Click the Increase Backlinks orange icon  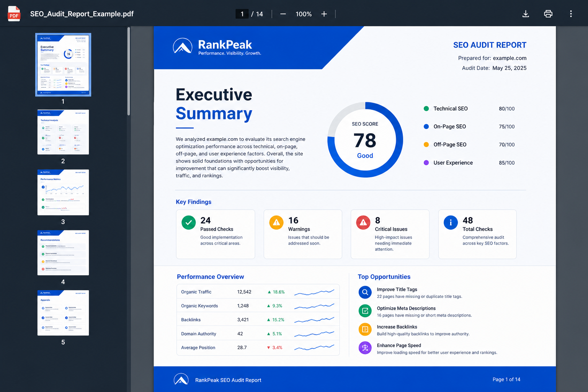pos(365,330)
